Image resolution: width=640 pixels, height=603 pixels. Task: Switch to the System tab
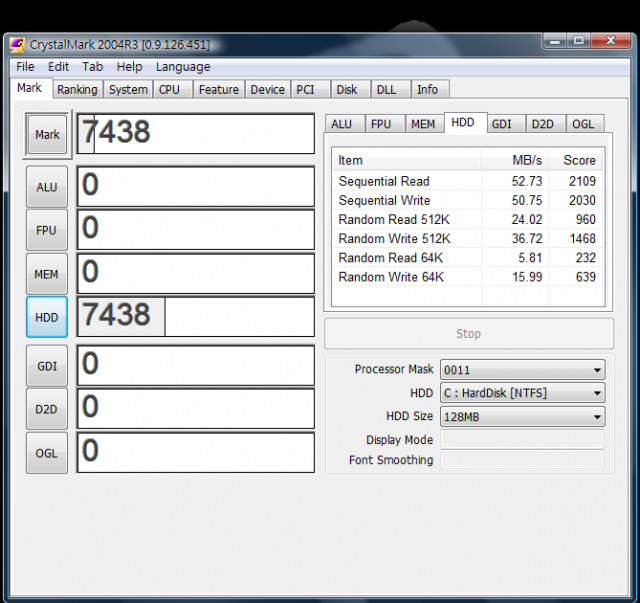pos(128,89)
